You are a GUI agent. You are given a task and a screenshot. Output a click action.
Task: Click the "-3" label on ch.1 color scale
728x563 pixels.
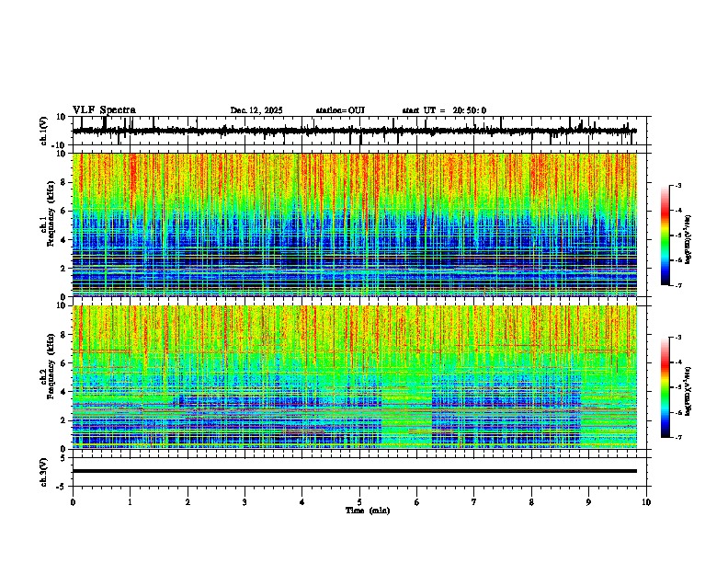point(678,185)
